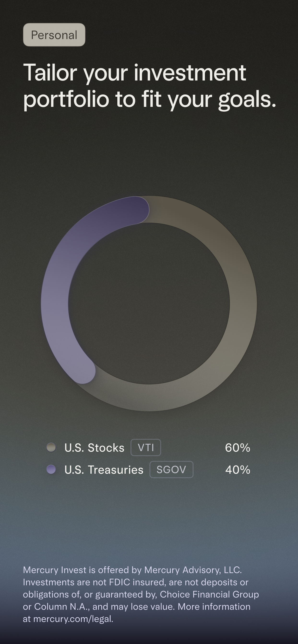Image resolution: width=298 pixels, height=644 pixels.
Task: Open the VTI ticker chip
Action: [146, 448]
